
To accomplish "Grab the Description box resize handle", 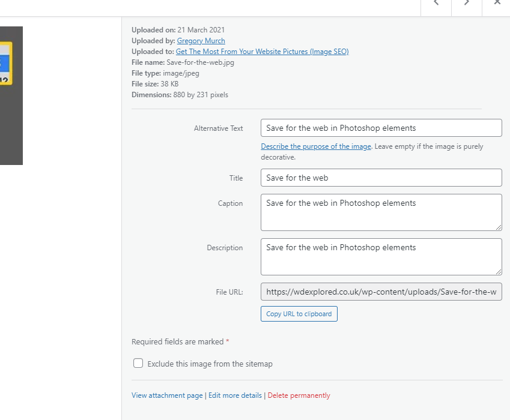I will (499, 272).
